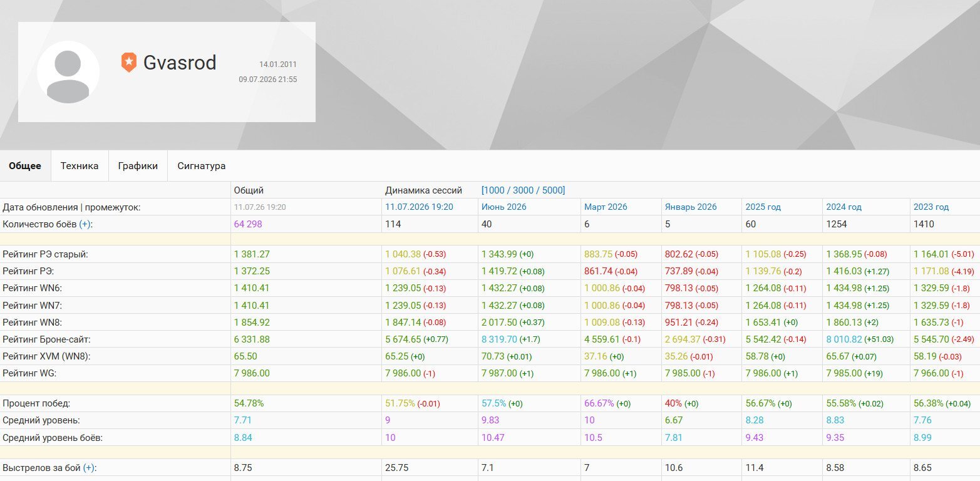This screenshot has height=481, width=980.
Task: Click the [1000 / 3000 / 5000] sessions link
Action: 524,190
